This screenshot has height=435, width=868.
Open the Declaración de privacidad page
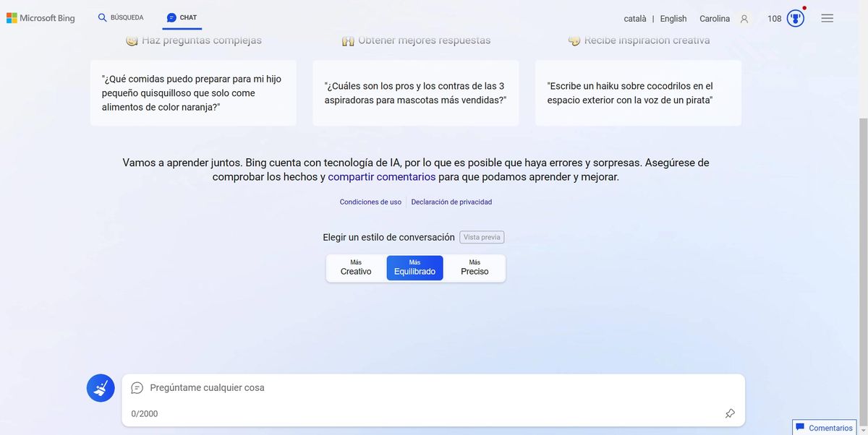point(451,202)
